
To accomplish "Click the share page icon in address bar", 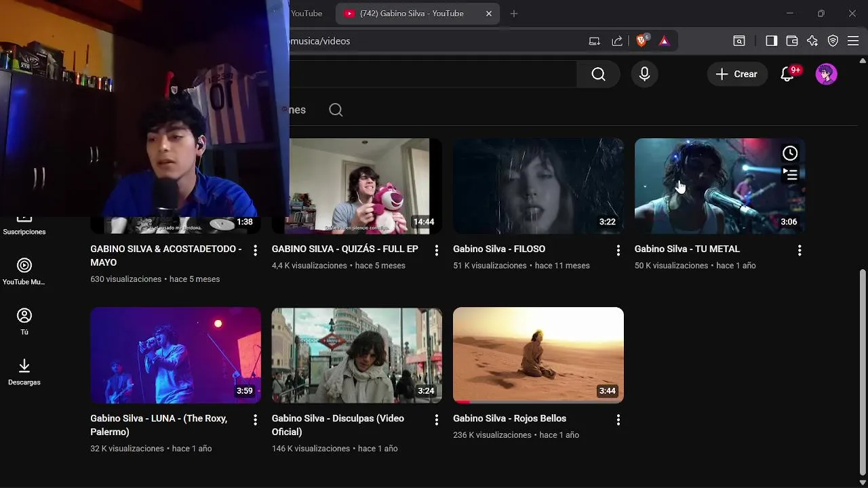I will click(617, 41).
